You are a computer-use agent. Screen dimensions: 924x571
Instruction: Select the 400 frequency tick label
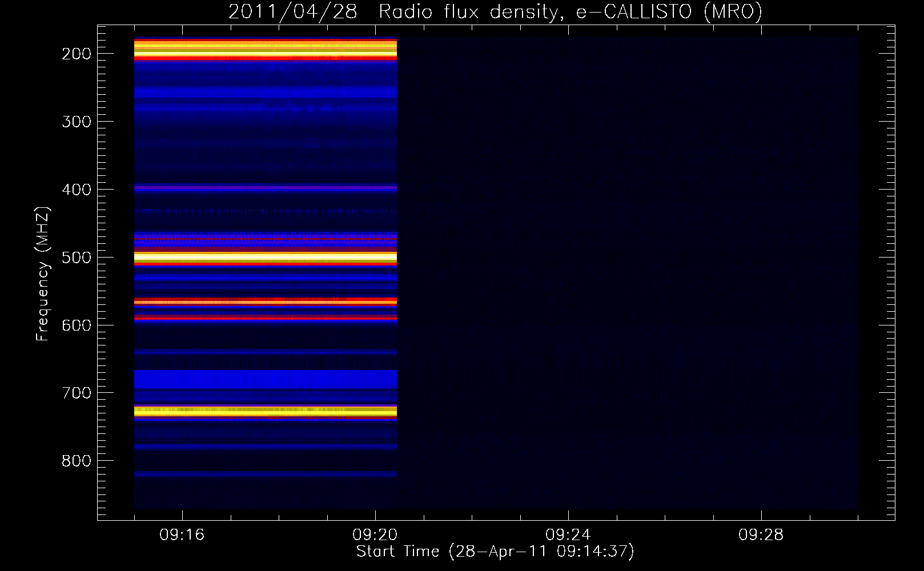(77, 190)
